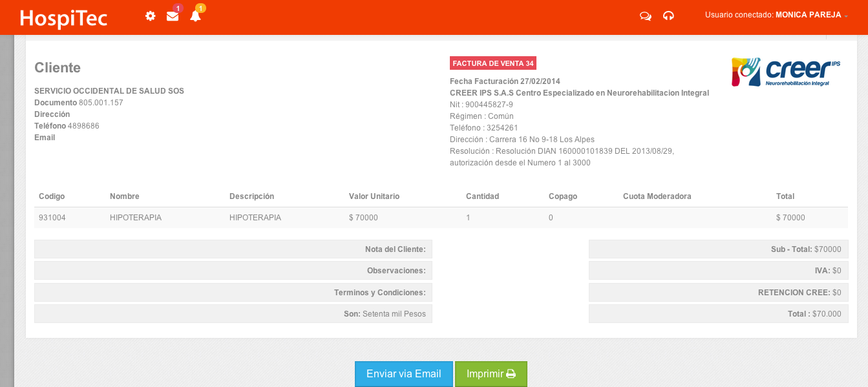Select the HIPOTERAPIA row code 931004

pyautogui.click(x=52, y=218)
